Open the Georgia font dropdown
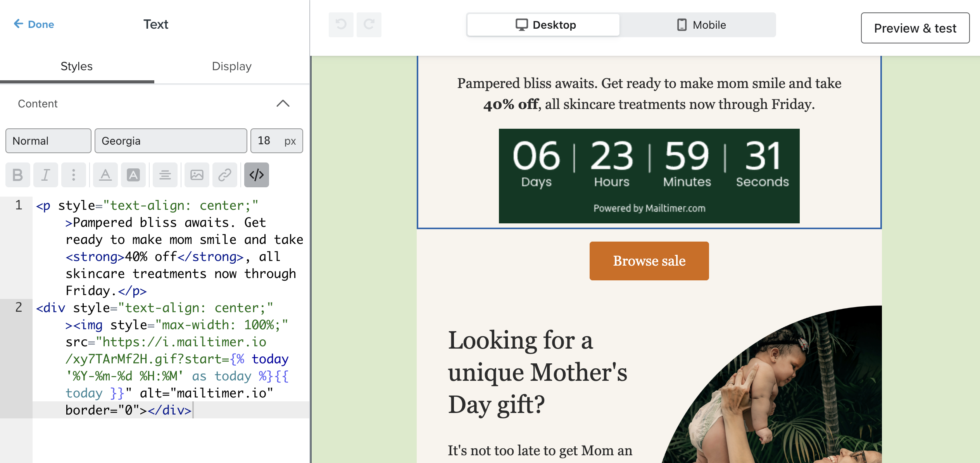The width and height of the screenshot is (980, 463). (171, 141)
